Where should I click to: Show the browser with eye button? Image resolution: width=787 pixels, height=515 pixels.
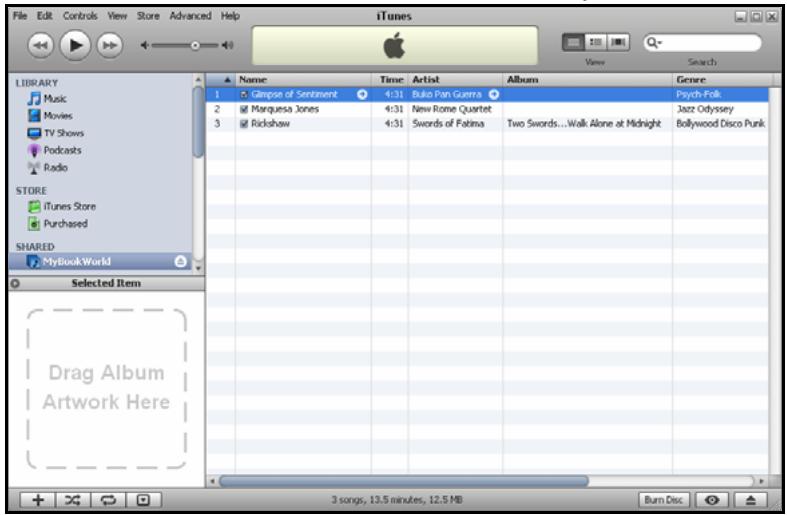[x=712, y=500]
